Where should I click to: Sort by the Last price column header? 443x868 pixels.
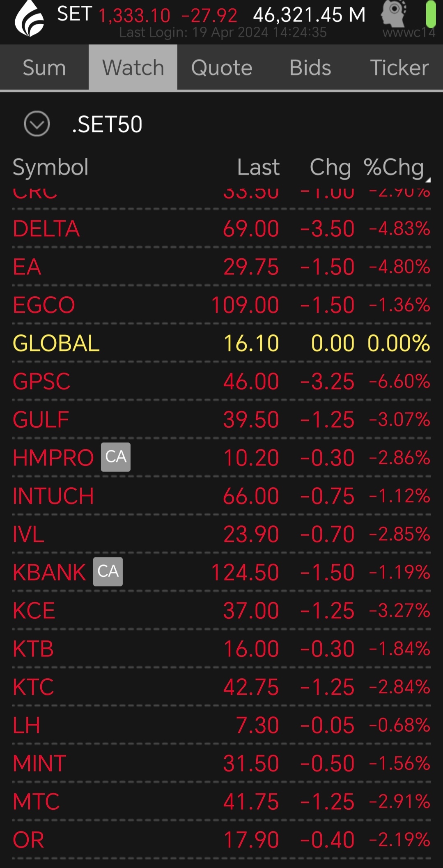pyautogui.click(x=258, y=167)
